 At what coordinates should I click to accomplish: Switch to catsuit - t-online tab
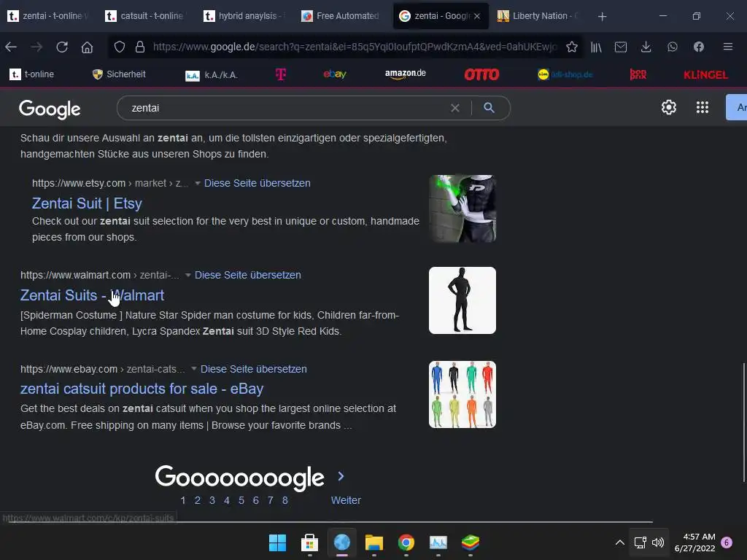point(144,16)
